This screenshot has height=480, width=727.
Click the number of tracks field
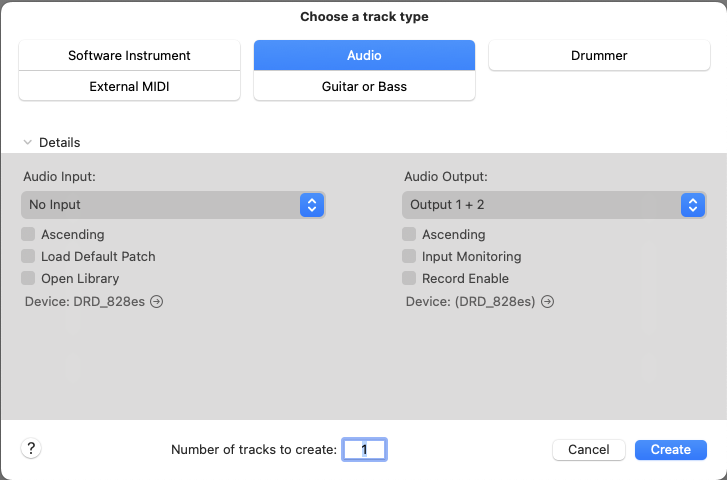[365, 450]
